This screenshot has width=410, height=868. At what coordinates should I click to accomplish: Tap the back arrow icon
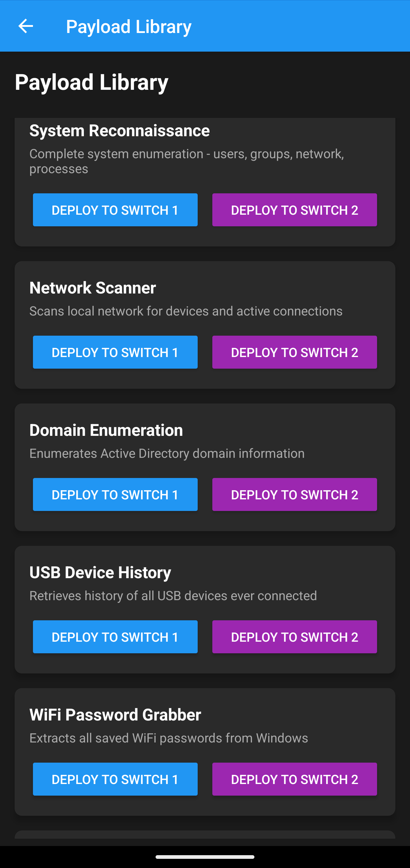26,26
